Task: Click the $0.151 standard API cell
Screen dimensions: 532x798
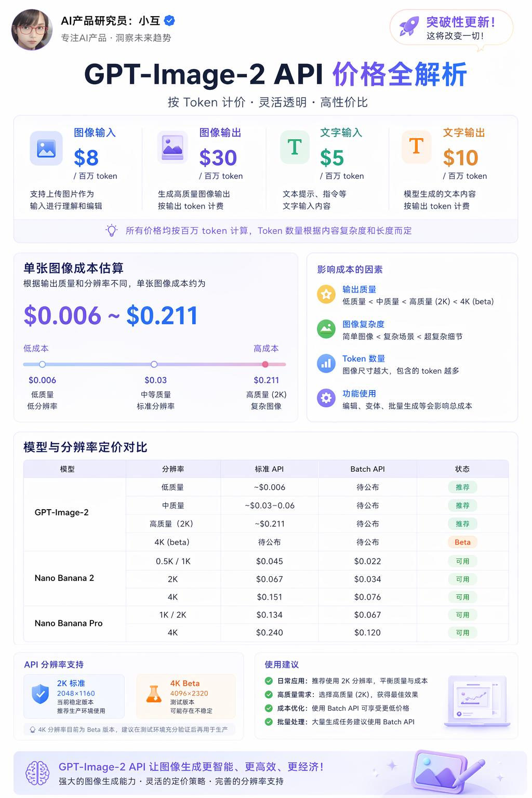Action: tap(269, 597)
